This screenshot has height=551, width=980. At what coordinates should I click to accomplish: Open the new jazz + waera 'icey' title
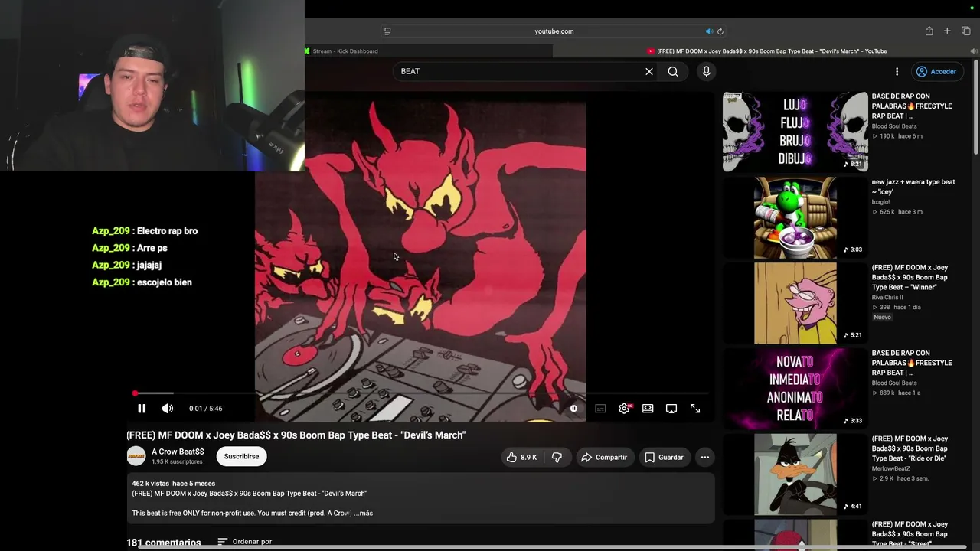pyautogui.click(x=913, y=187)
